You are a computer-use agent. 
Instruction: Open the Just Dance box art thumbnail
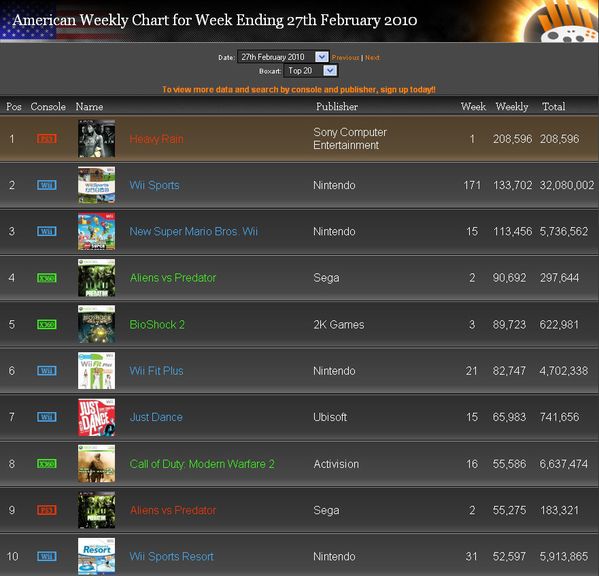96,417
